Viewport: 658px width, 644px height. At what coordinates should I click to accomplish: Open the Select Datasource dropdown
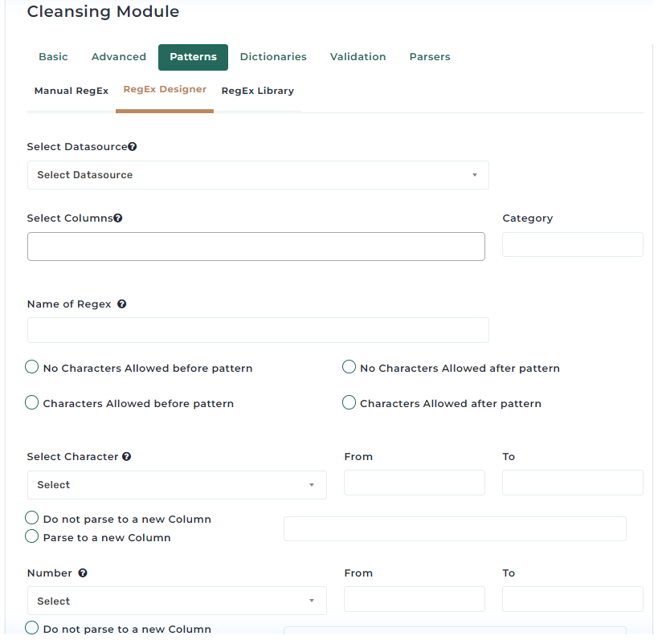coord(258,175)
